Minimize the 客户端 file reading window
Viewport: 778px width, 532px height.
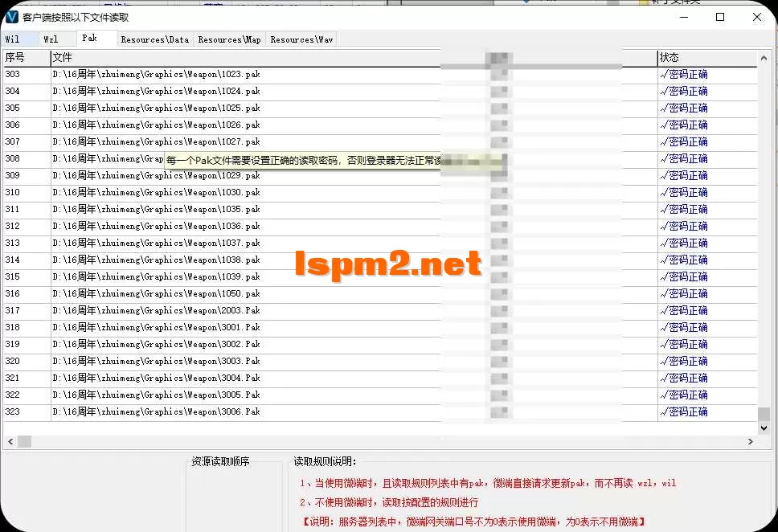point(684,17)
